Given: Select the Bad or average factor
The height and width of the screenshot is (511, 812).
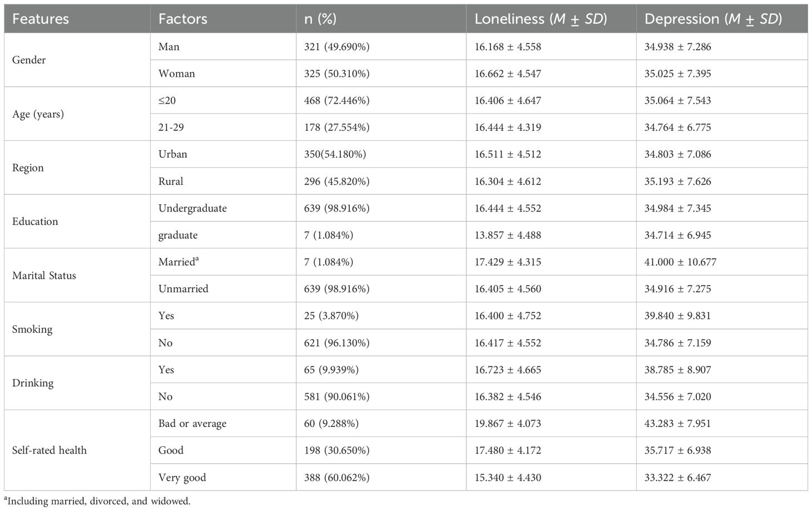Looking at the screenshot, I should pos(192,424).
